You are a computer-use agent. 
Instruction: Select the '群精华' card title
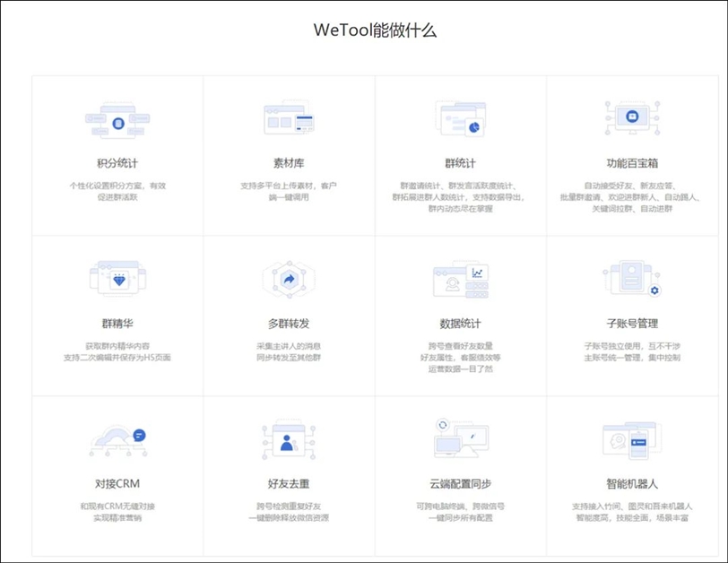point(117,323)
